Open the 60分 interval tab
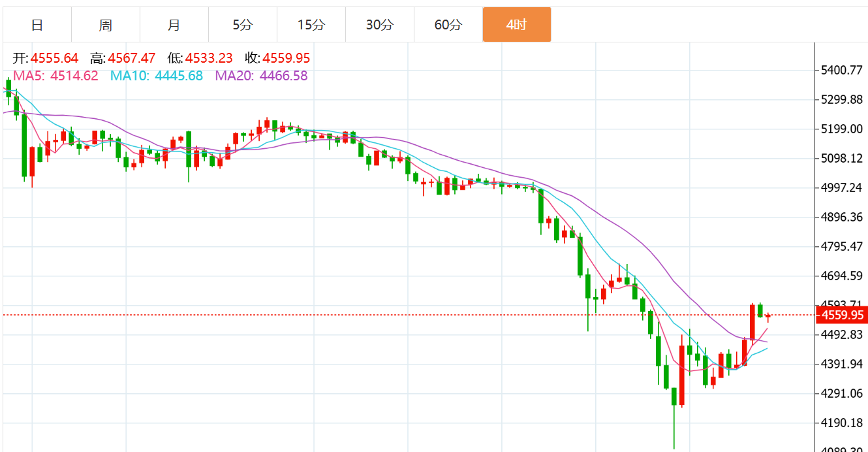 point(448,25)
